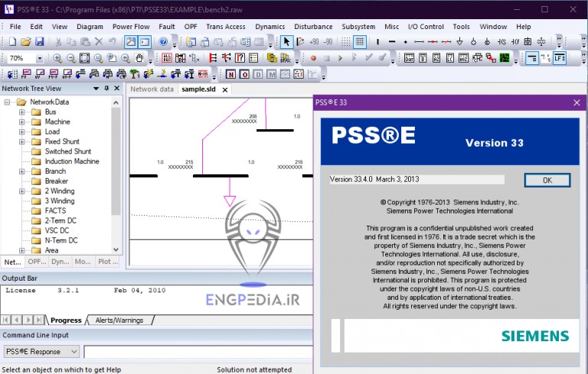The width and height of the screenshot is (588, 374).
Task: Click the tree view scroll-down arrow
Action: [116, 249]
